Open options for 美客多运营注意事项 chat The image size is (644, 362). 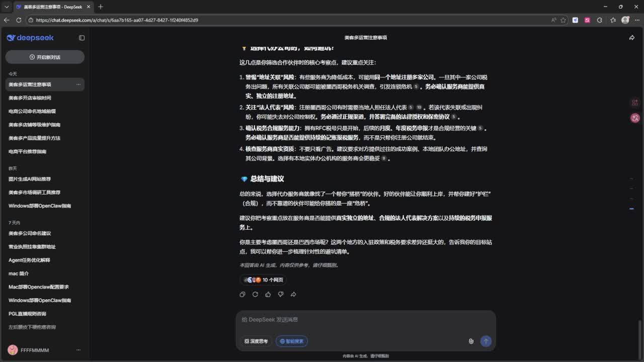pyautogui.click(x=78, y=84)
